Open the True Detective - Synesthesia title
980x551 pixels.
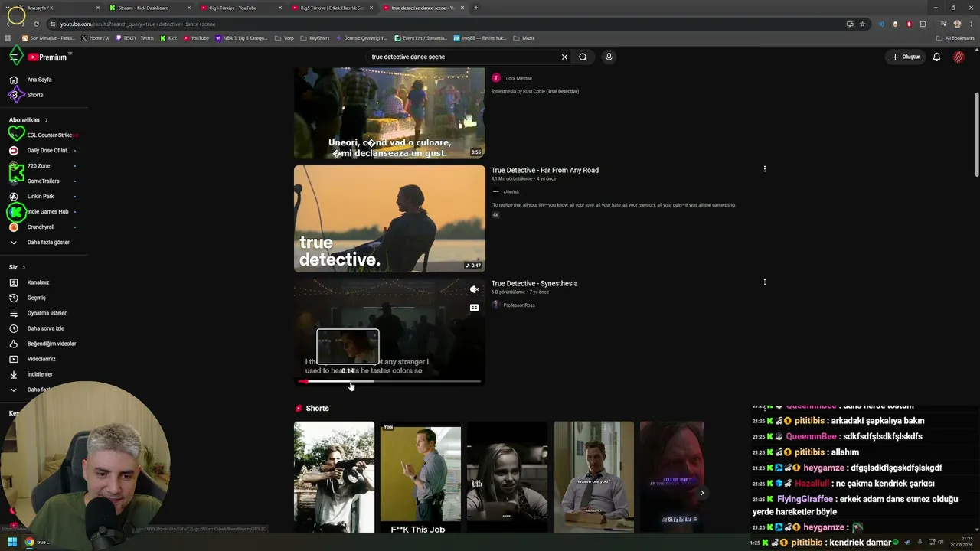tap(534, 283)
